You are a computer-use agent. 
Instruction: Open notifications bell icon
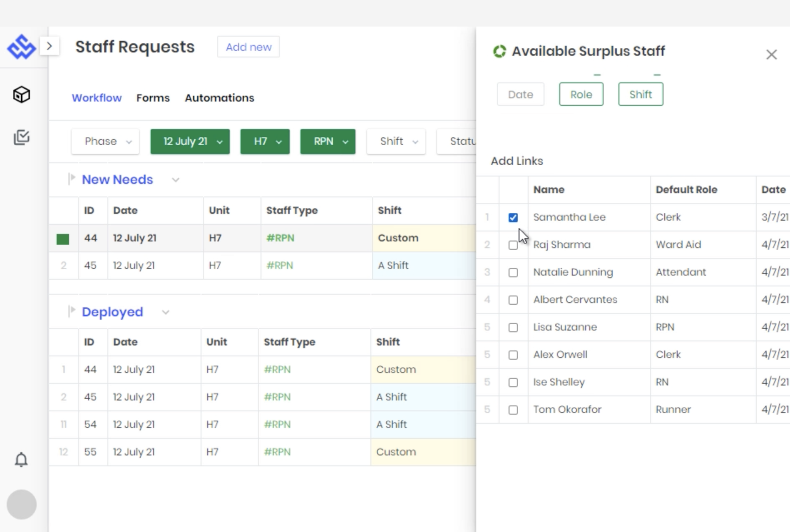tap(21, 460)
